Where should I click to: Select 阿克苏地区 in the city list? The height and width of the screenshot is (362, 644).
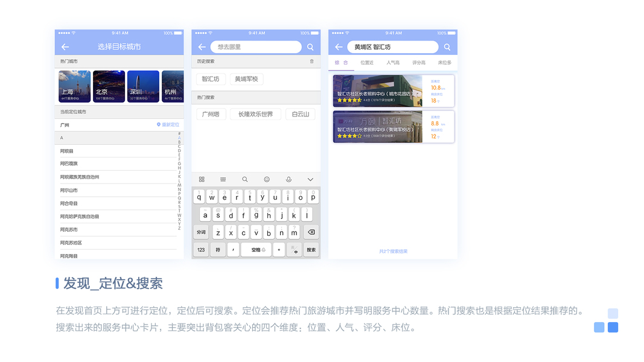coord(71,243)
